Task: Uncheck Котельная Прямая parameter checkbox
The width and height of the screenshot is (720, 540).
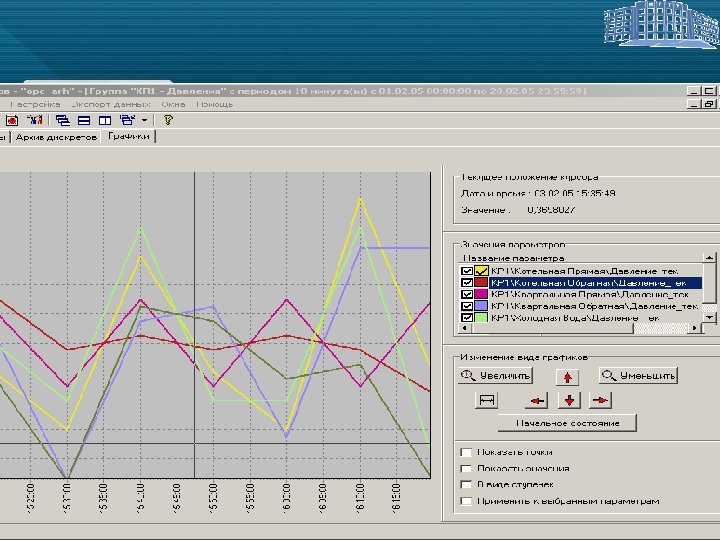Action: 467,271
